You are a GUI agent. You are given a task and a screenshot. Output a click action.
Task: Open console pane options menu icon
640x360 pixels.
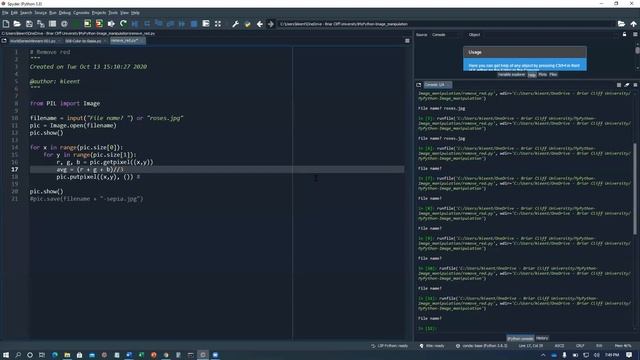click(635, 85)
